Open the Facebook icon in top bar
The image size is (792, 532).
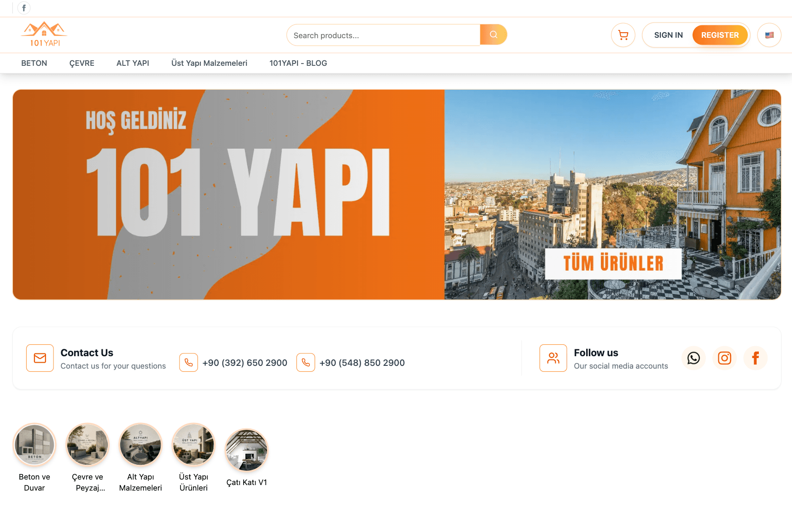[x=24, y=8]
